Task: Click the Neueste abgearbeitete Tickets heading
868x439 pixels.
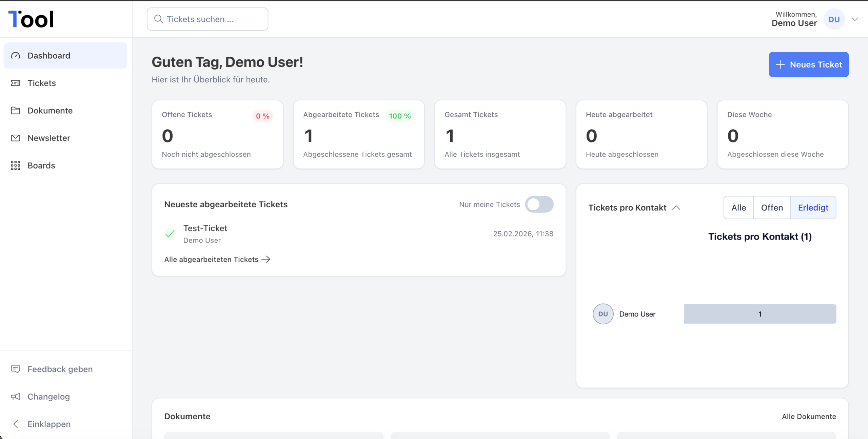Action: coord(226,204)
